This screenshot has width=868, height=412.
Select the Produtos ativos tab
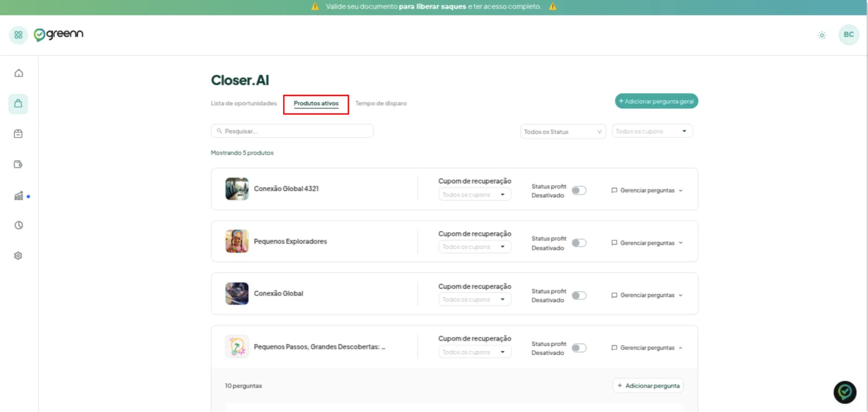pyautogui.click(x=316, y=104)
